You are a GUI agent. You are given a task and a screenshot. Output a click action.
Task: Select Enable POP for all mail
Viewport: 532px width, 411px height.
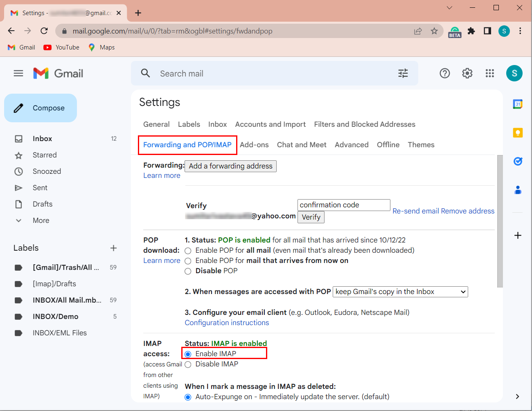(188, 251)
